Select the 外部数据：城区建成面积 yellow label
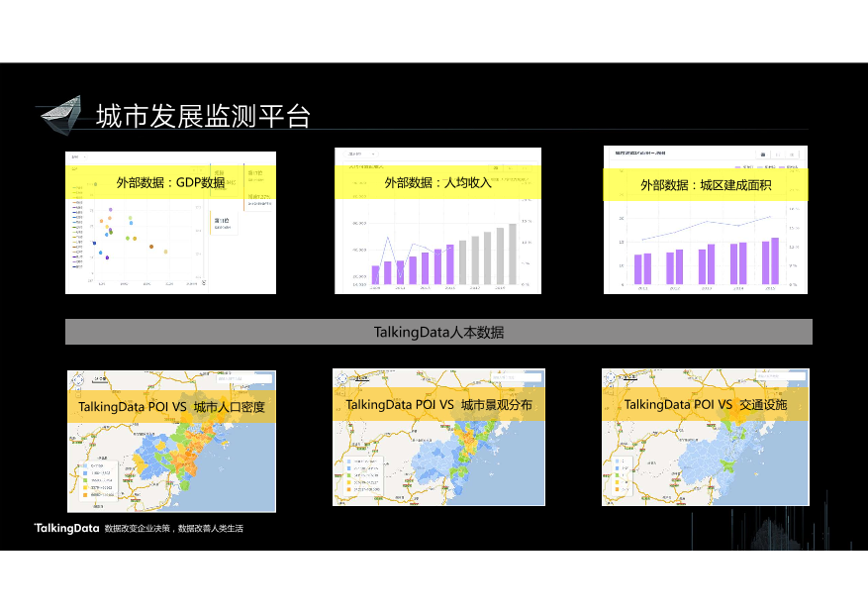 point(706,185)
